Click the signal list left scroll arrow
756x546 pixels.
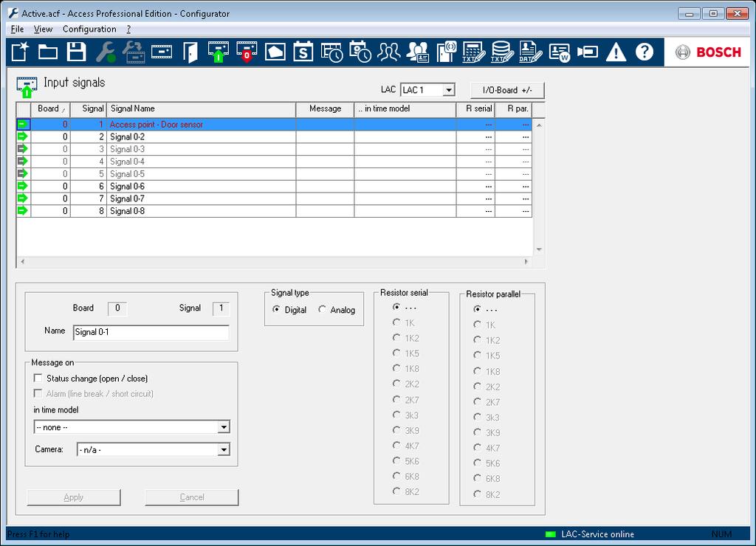coord(22,262)
